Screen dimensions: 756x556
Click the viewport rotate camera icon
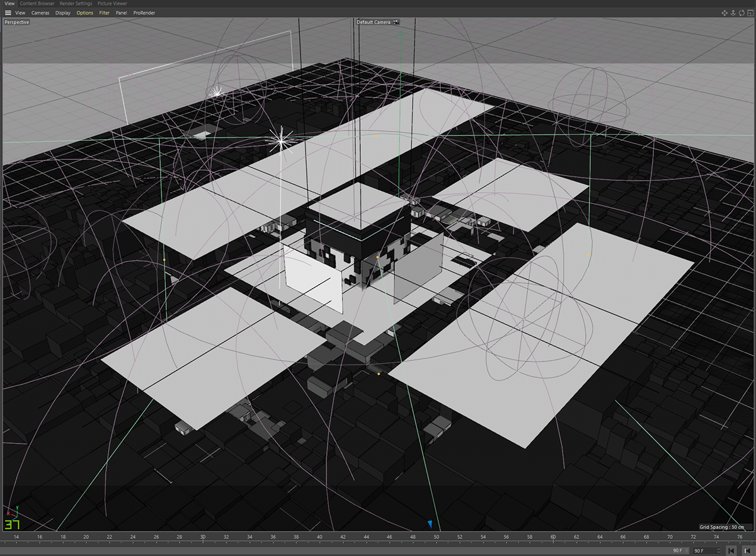(x=742, y=13)
